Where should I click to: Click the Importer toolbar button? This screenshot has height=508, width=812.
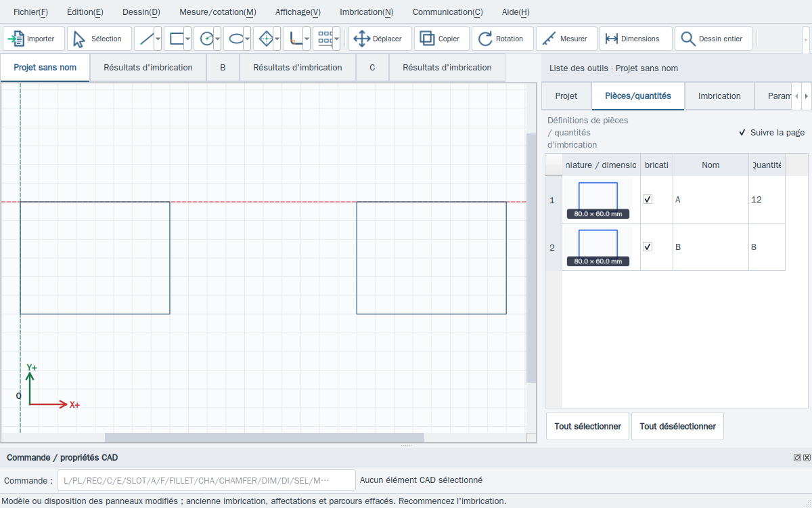point(34,39)
